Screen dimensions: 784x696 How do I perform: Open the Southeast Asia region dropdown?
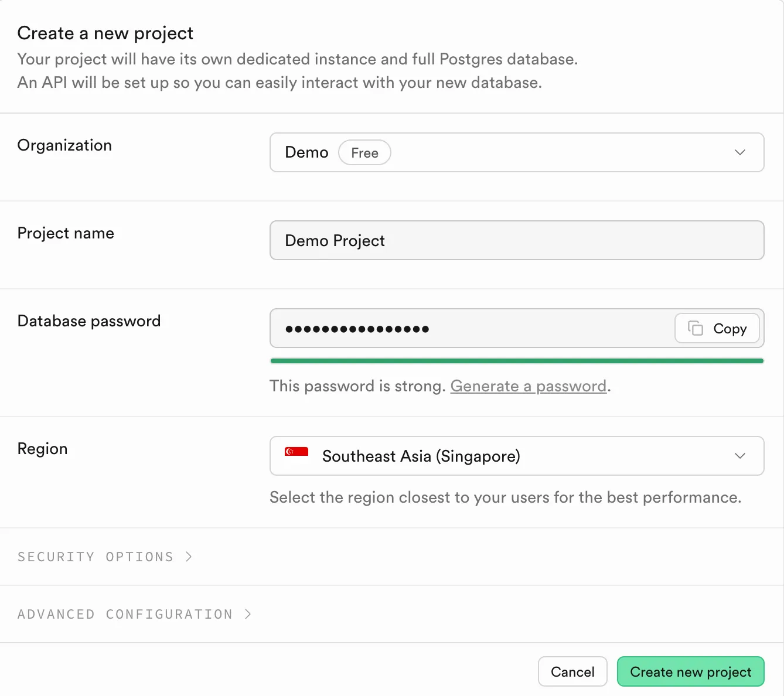coord(516,456)
